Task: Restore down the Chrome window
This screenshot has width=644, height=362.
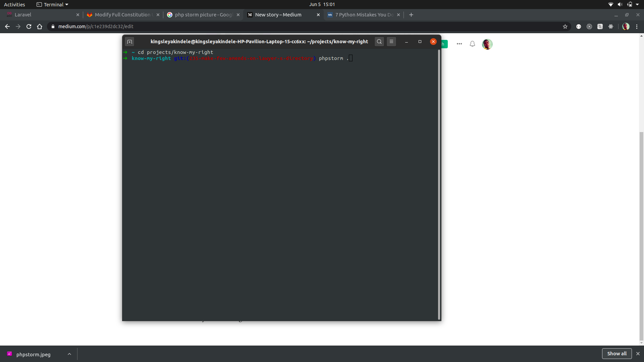Action: point(627,15)
